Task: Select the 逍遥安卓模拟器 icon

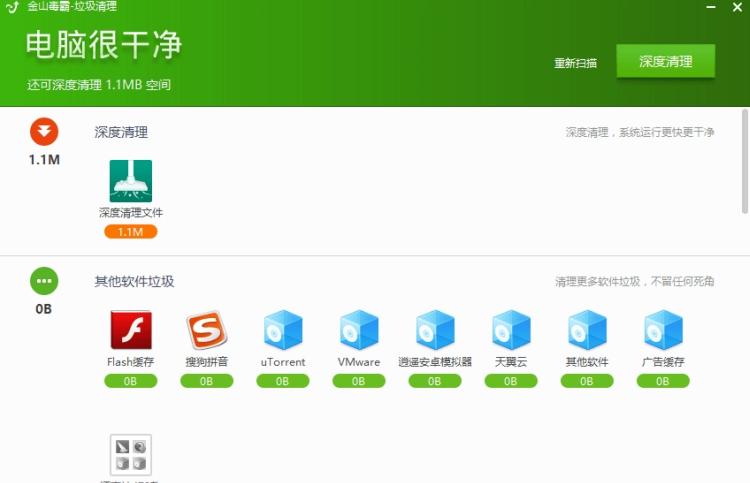Action: pos(435,330)
